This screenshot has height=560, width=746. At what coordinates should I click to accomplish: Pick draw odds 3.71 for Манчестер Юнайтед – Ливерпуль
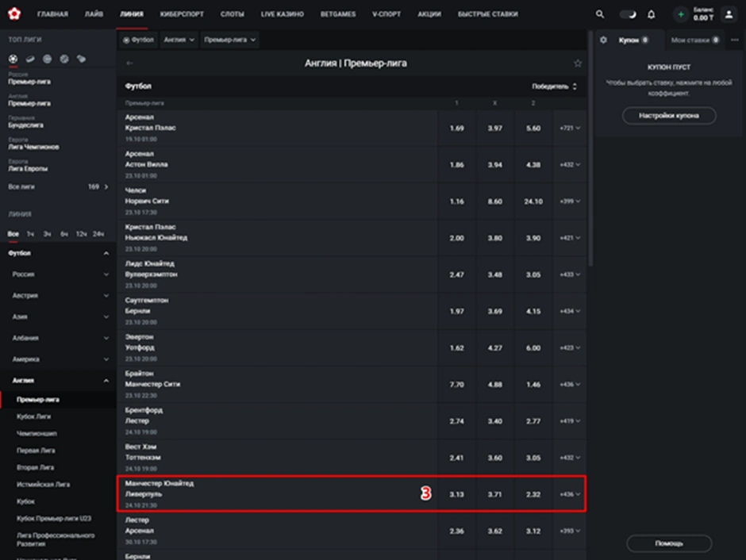[494, 494]
